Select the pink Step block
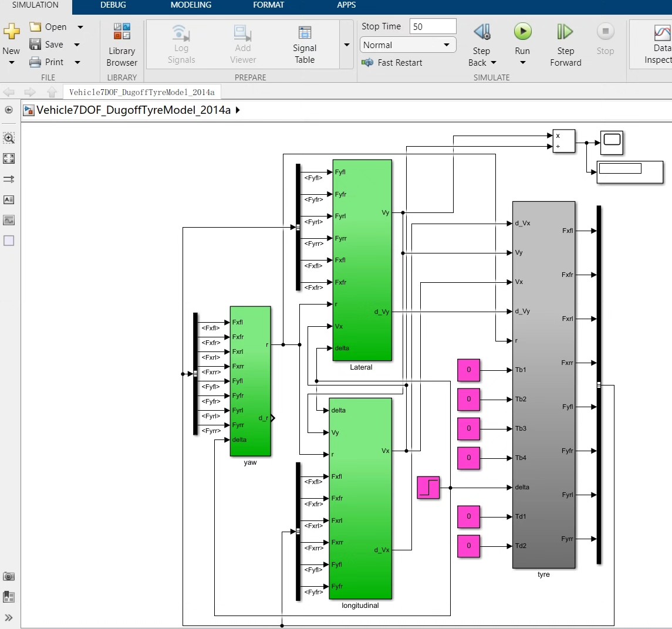Screen dimensions: 672x629 point(428,488)
